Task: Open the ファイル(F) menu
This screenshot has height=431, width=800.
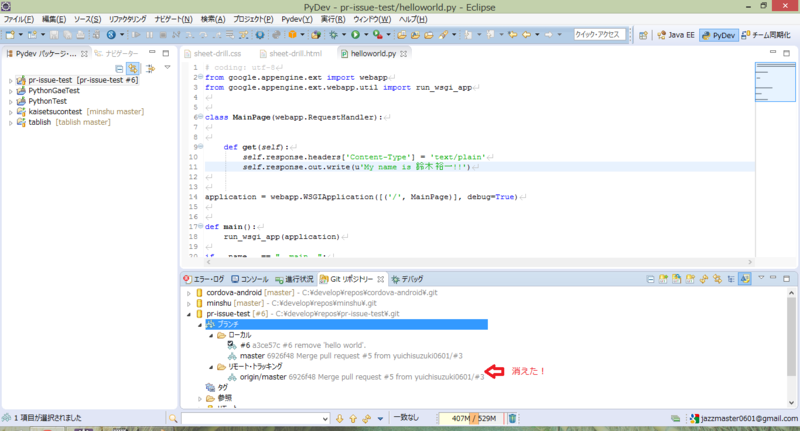Action: [19, 19]
